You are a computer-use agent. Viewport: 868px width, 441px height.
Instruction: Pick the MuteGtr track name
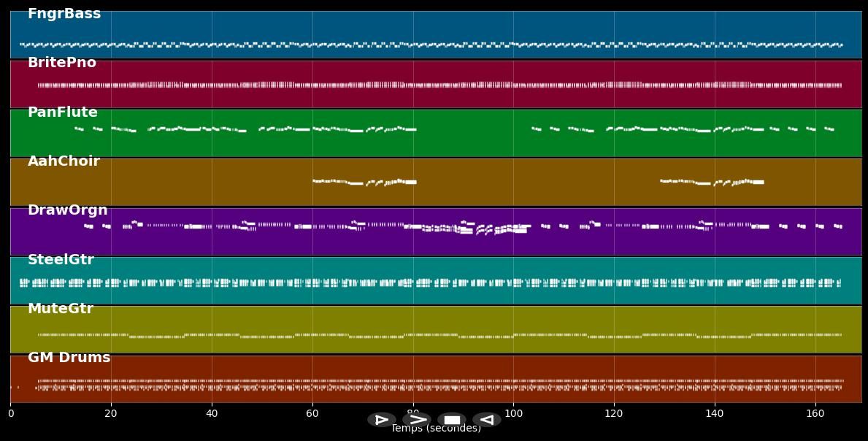(x=61, y=309)
